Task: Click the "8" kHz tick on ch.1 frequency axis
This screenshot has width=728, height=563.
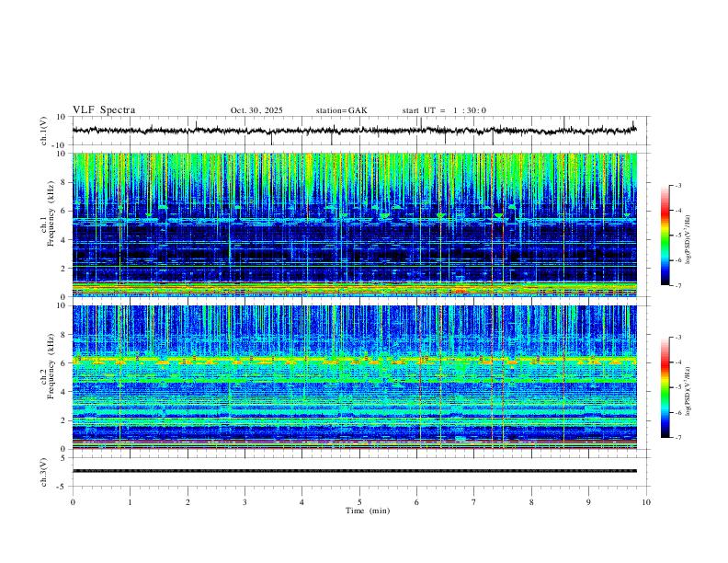Action: pyautogui.click(x=64, y=182)
